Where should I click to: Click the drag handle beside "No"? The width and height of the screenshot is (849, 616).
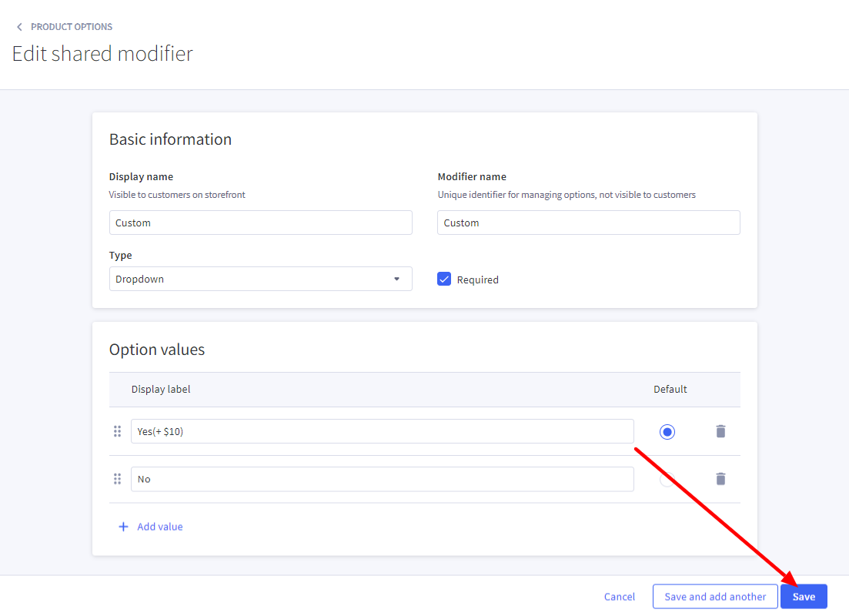coord(118,478)
